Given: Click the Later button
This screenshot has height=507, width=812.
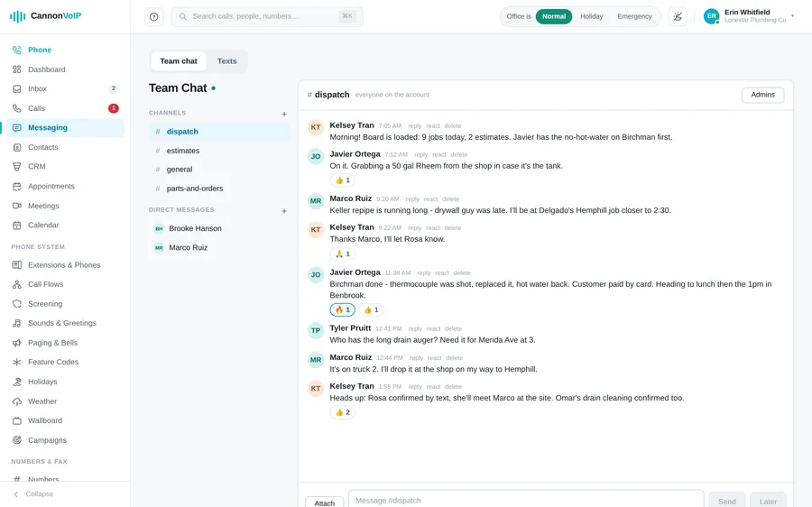Looking at the screenshot, I should tap(768, 501).
